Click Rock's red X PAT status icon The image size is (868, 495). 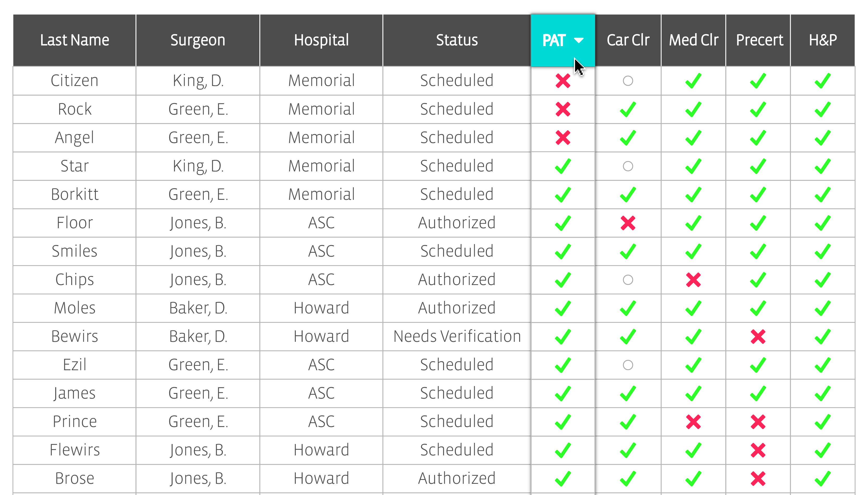pos(563,109)
